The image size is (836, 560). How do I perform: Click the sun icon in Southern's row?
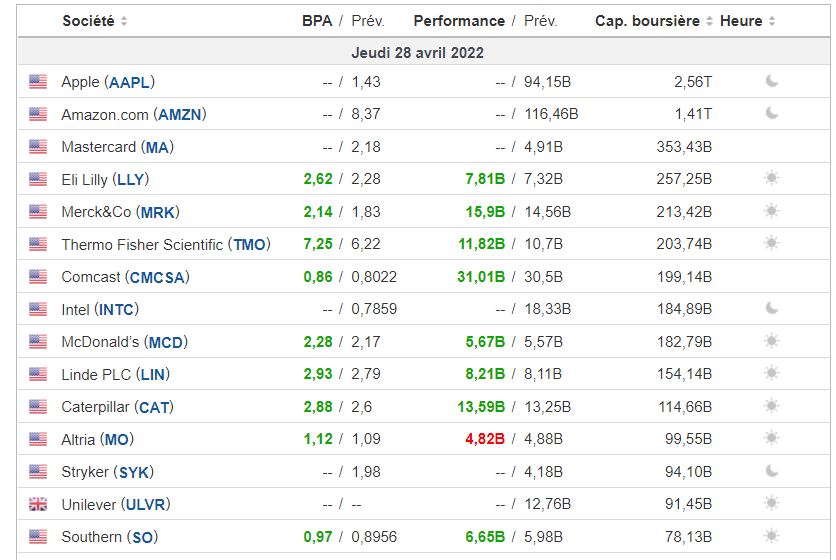(771, 537)
